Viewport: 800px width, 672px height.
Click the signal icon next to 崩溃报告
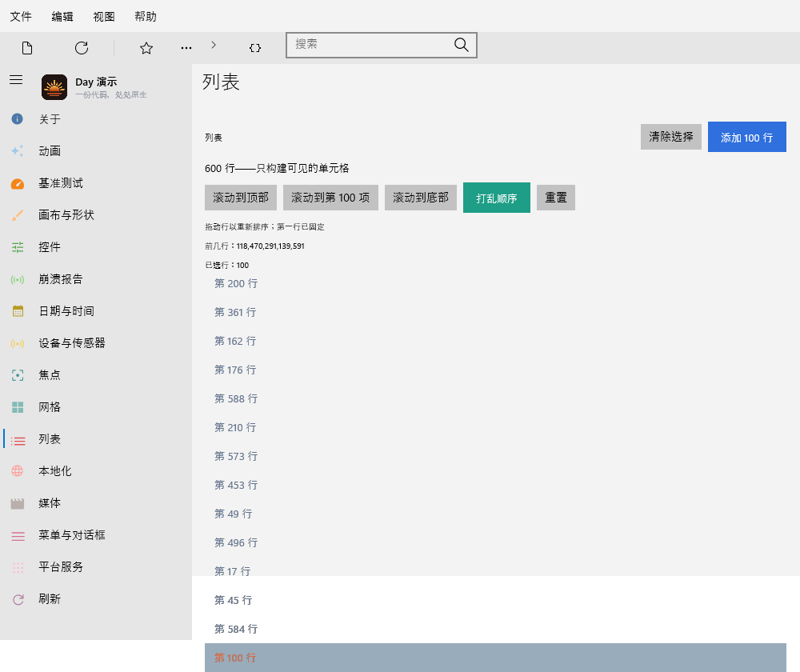(x=18, y=280)
